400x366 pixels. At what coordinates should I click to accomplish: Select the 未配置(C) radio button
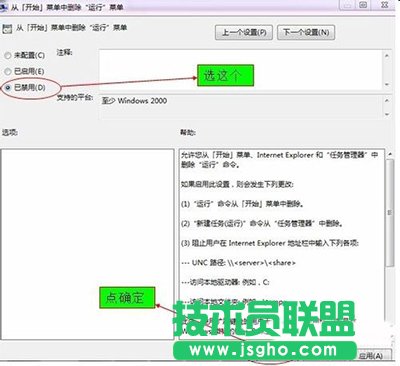[8, 55]
